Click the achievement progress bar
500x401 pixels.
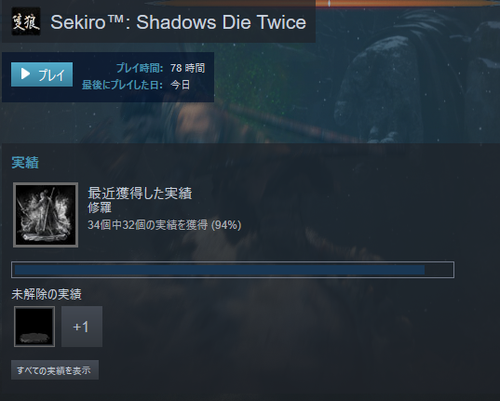pos(233,270)
